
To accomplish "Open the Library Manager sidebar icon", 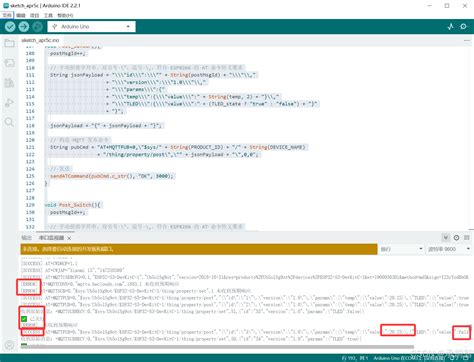I will click(x=9, y=83).
